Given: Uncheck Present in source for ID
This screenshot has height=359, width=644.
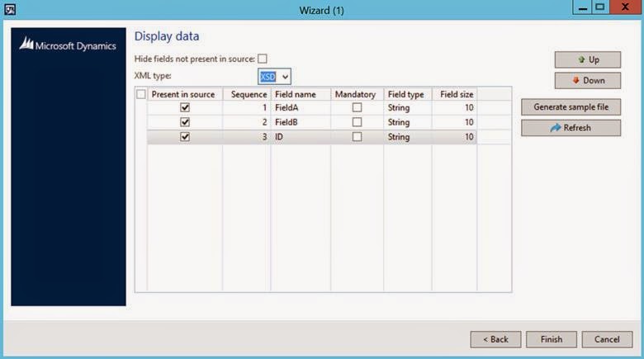Looking at the screenshot, I should coord(185,137).
